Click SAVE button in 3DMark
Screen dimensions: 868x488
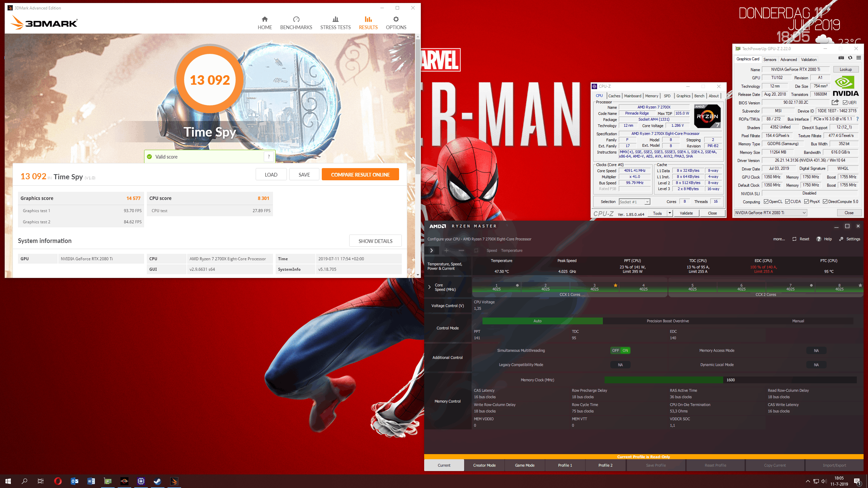[x=304, y=175]
